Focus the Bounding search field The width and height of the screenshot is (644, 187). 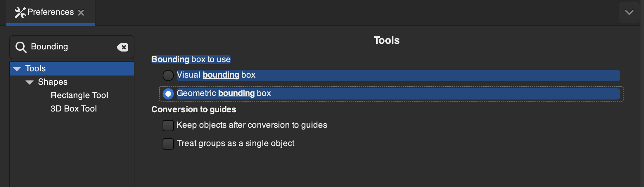tap(72, 47)
